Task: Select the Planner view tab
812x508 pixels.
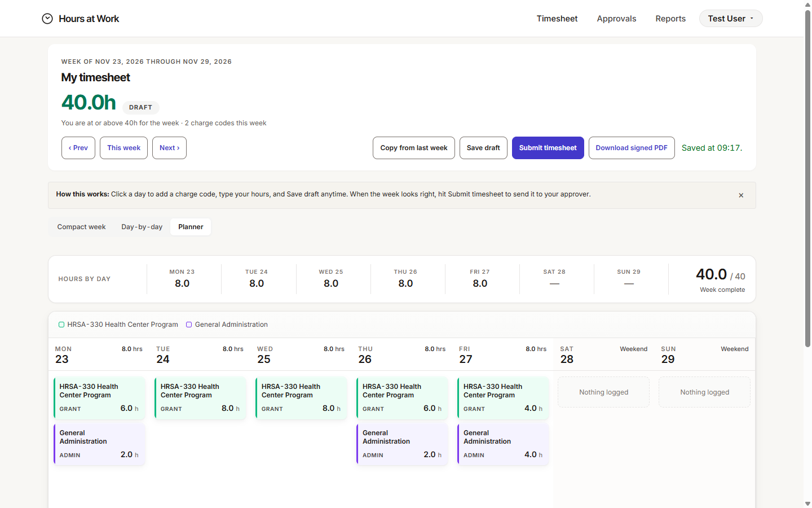Action: click(191, 227)
